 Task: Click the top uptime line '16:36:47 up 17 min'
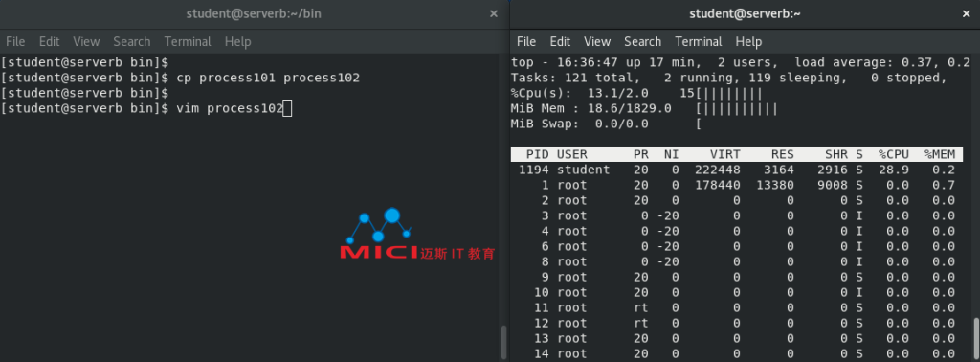tap(625, 62)
